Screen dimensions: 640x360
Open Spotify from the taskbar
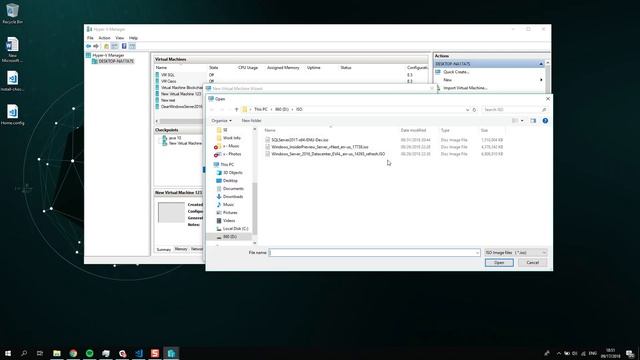point(89,353)
